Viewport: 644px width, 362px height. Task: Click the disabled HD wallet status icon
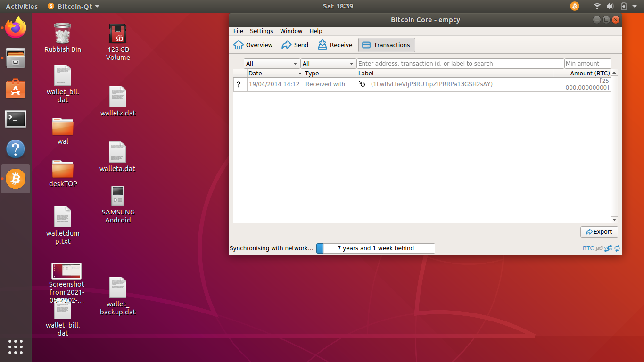coord(599,248)
